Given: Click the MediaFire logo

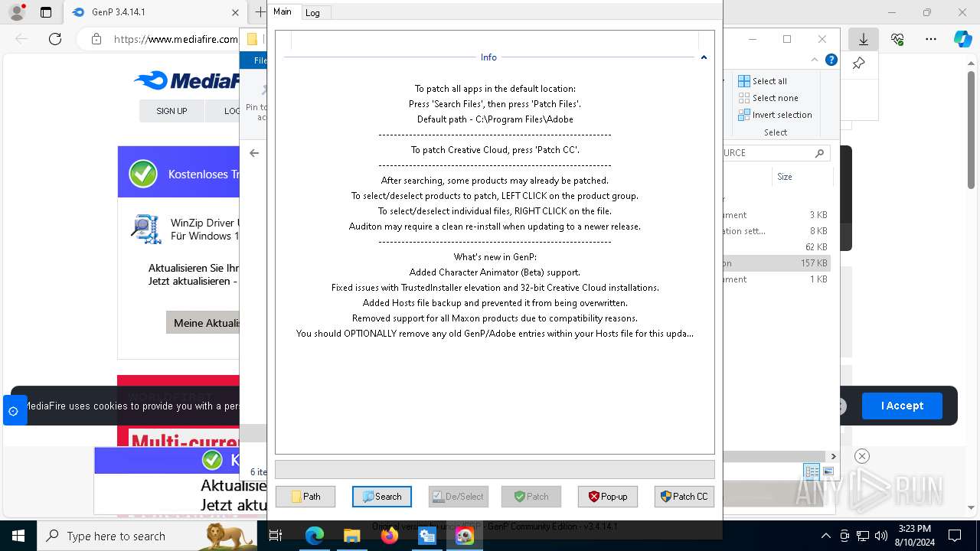Looking at the screenshot, I should pos(187,80).
